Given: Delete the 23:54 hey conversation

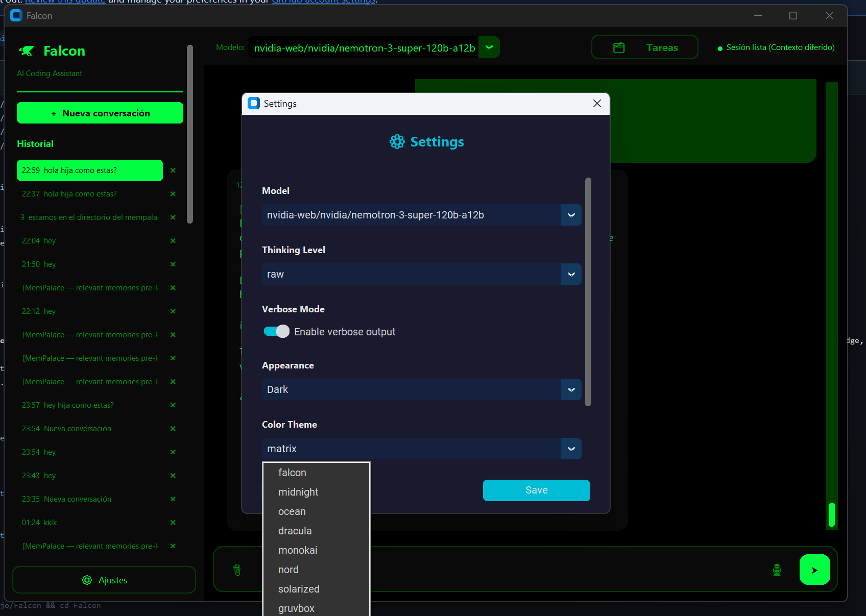Looking at the screenshot, I should [x=173, y=452].
